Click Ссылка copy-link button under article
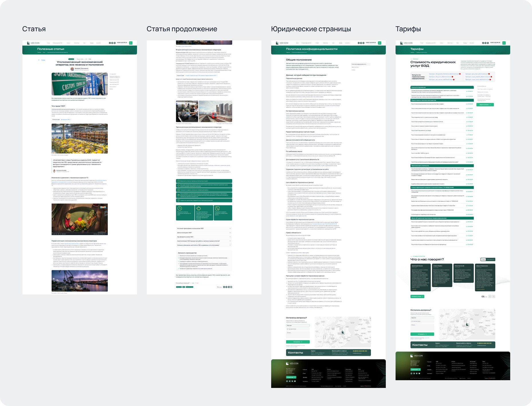Image resolution: width=532 pixels, height=406 pixels. coord(220,287)
